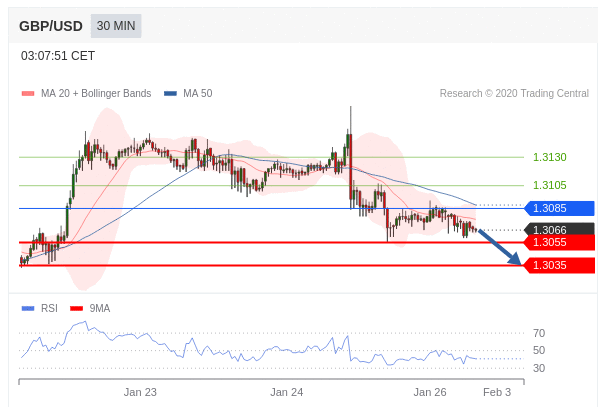Click the 1.3105 resistance level label

pyautogui.click(x=550, y=185)
